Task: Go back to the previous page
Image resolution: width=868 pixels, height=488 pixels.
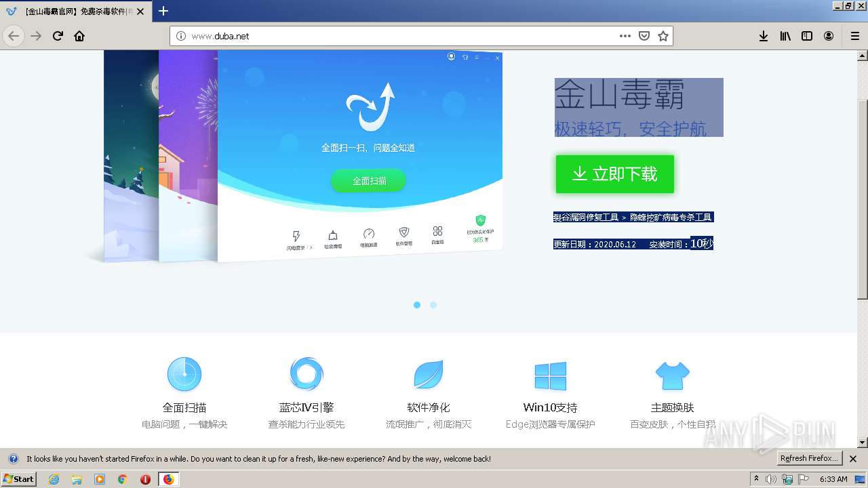Action: (14, 36)
